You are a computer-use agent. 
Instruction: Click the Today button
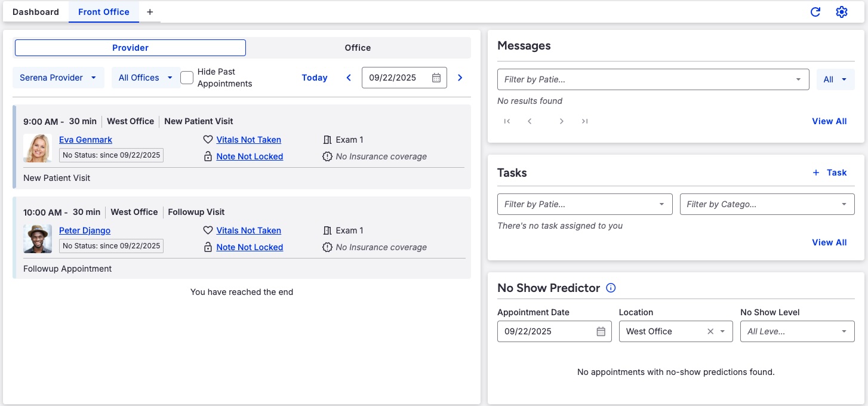[315, 78]
